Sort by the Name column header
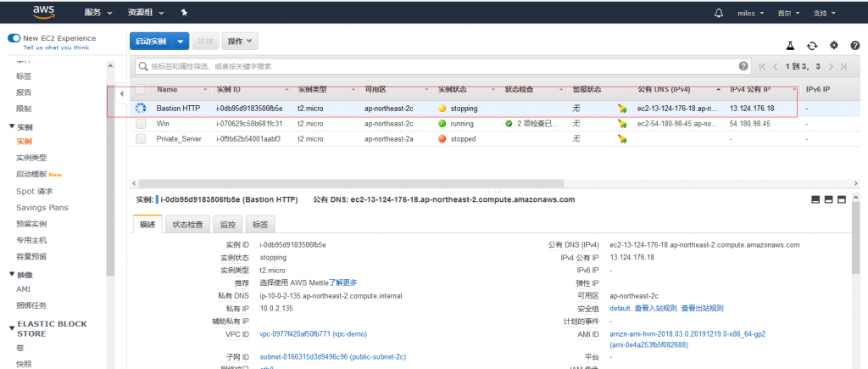Image resolution: width=868 pixels, height=369 pixels. point(167,89)
